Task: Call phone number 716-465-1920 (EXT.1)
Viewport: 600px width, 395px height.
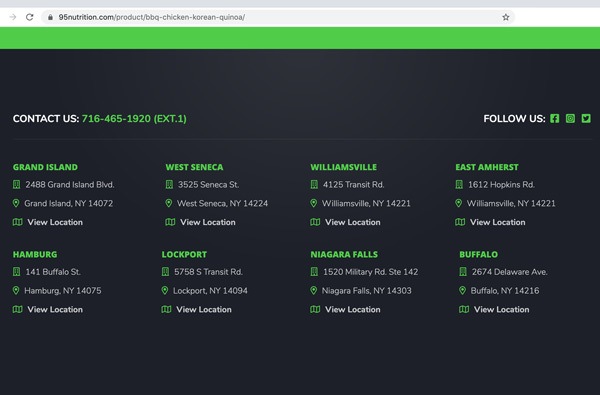Action: pos(134,119)
